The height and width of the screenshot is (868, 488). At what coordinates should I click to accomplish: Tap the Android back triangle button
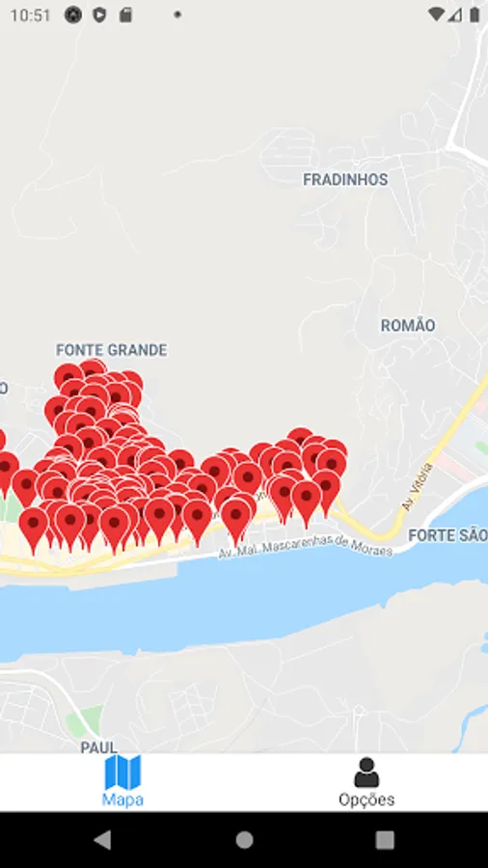tap(102, 840)
